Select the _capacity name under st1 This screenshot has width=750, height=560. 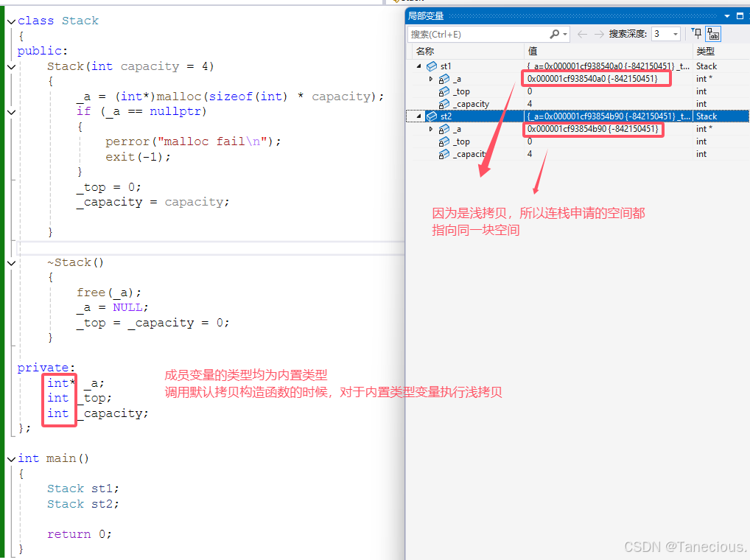coord(471,104)
